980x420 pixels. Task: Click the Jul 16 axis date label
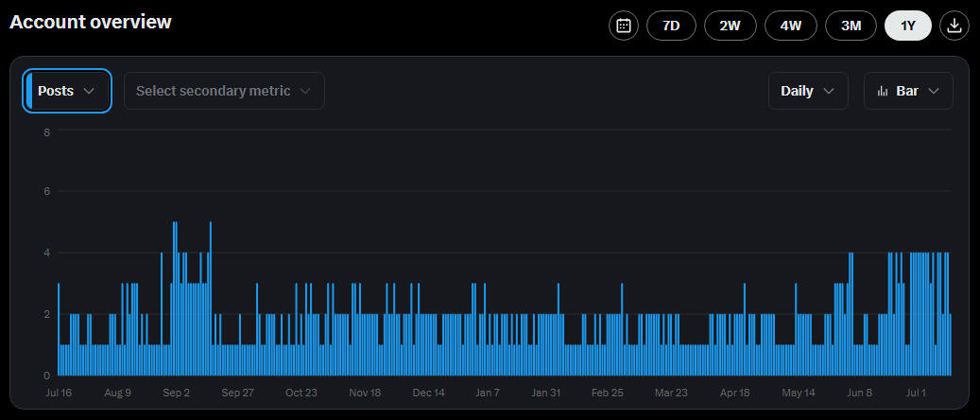pyautogui.click(x=59, y=392)
